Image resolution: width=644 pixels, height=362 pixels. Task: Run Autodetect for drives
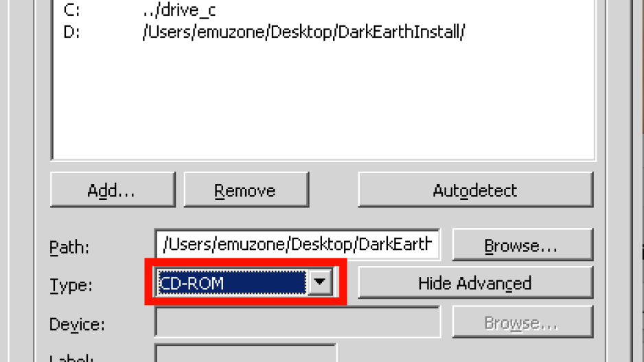pos(476,190)
